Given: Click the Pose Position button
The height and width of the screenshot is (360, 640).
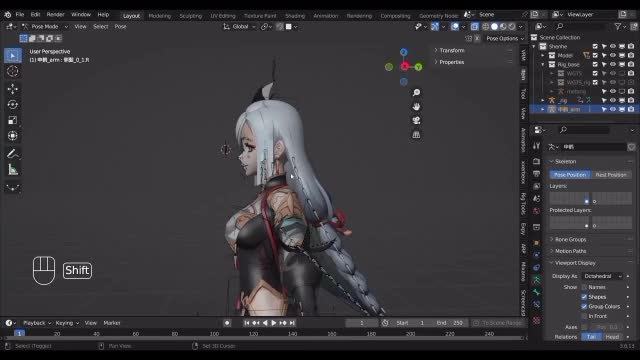Looking at the screenshot, I should pos(570,175).
